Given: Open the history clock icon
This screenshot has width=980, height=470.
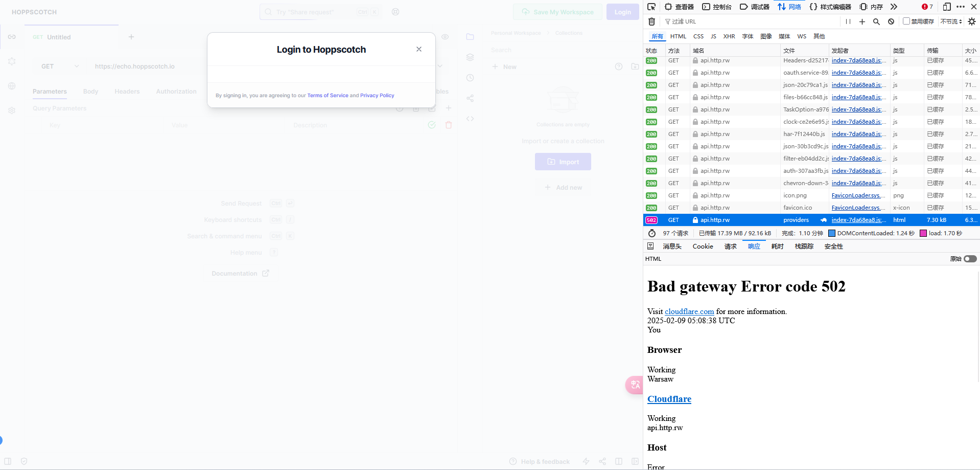Looking at the screenshot, I should point(470,78).
